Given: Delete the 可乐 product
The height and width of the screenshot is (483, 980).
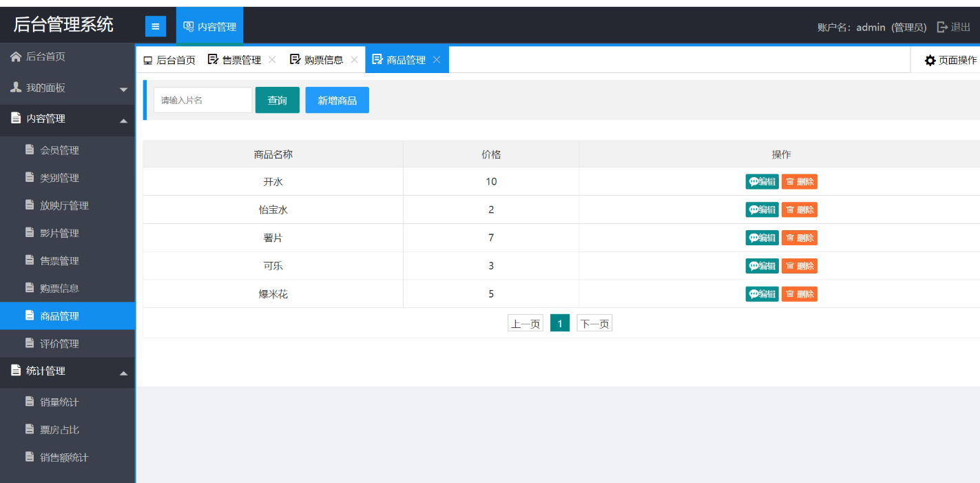Looking at the screenshot, I should coord(800,266).
